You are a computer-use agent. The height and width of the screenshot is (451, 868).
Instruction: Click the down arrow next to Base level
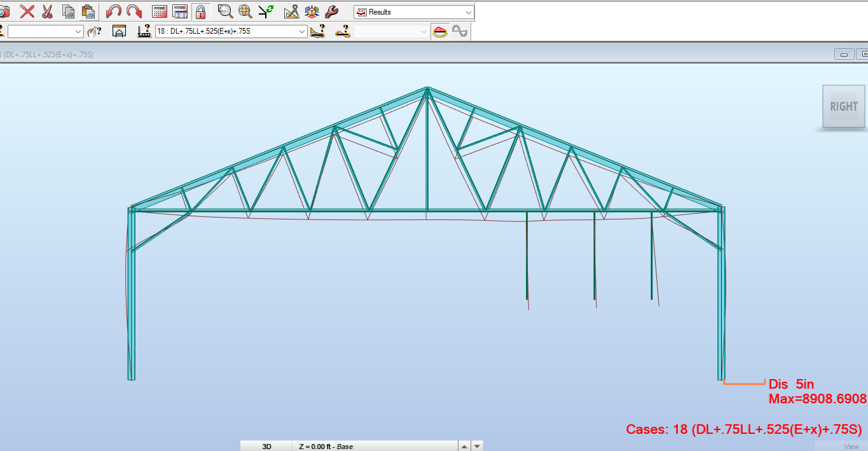pos(478,446)
